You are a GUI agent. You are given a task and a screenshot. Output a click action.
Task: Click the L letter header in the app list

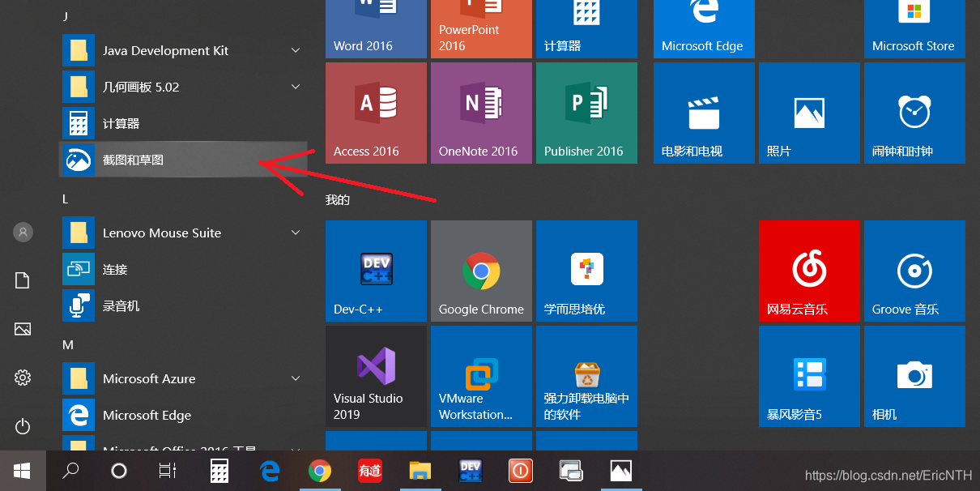[x=65, y=199]
